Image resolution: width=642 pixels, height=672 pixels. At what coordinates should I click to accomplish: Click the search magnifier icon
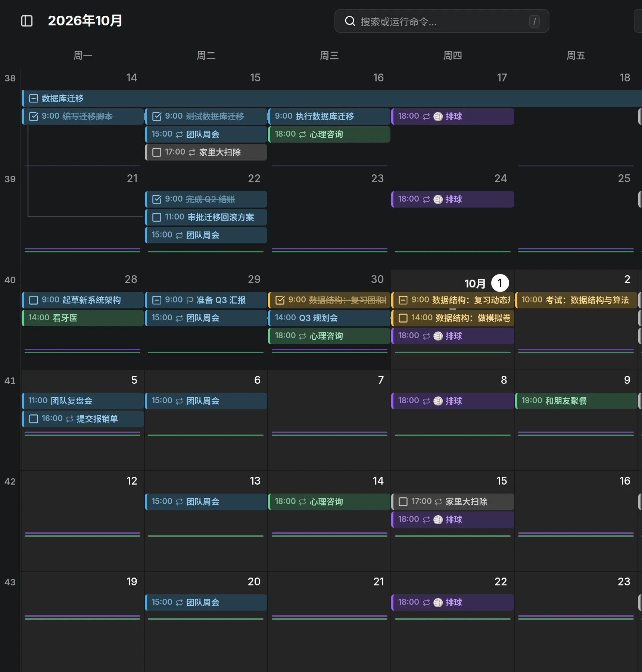(350, 21)
